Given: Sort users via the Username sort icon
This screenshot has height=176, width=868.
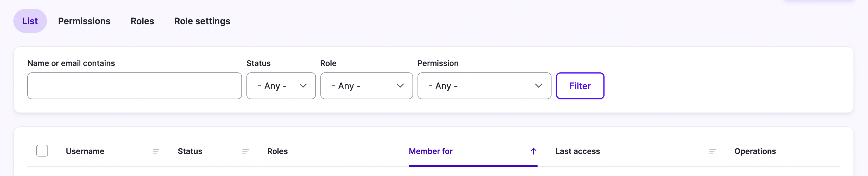Looking at the screenshot, I should (x=155, y=151).
